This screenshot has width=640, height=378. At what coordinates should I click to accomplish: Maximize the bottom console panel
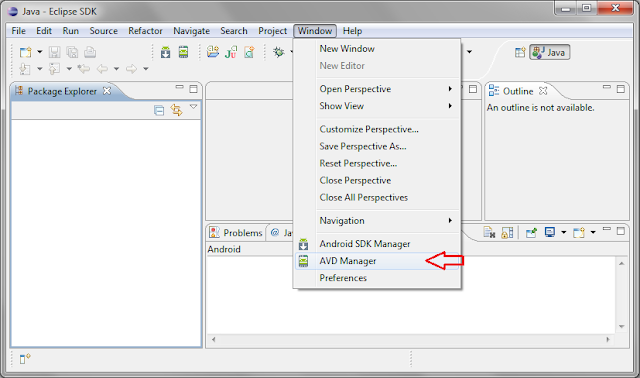point(621,231)
